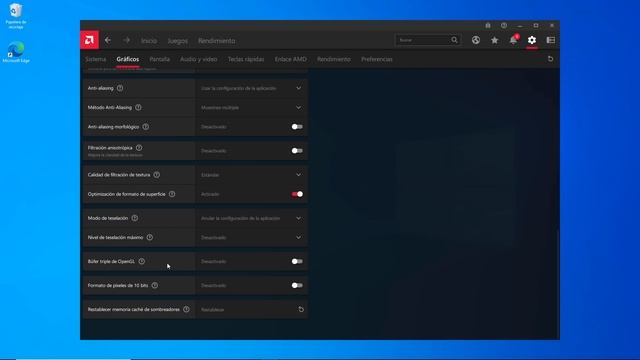The height and width of the screenshot is (360, 640).
Task: Toggle the sidebar panel icon
Action: 551,40
